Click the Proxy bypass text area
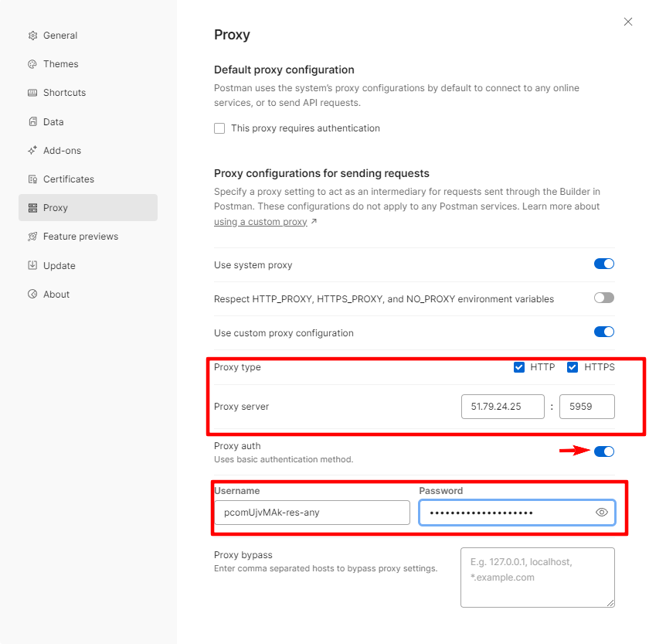The height and width of the screenshot is (644, 649). 537,577
